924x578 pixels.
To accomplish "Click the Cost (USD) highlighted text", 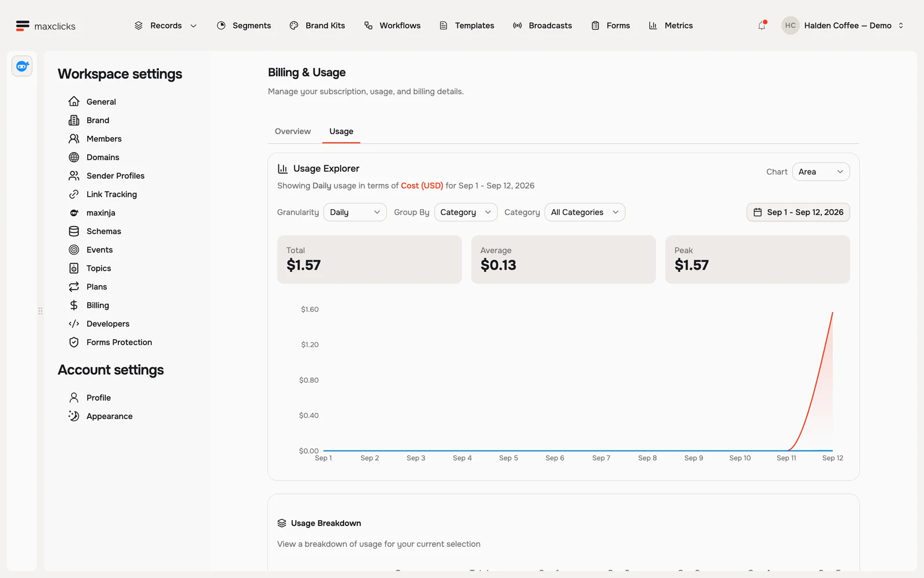I will pyautogui.click(x=422, y=186).
